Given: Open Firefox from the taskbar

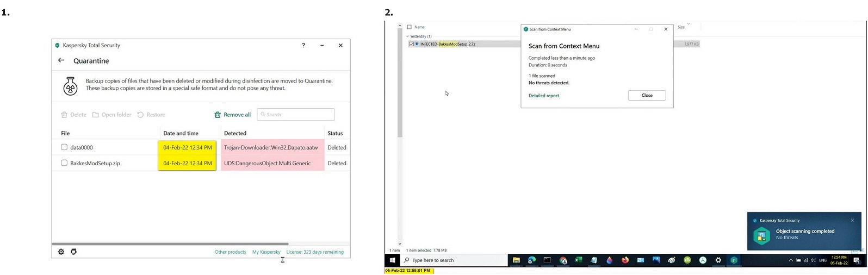Looking at the screenshot, I should pyautogui.click(x=625, y=260).
